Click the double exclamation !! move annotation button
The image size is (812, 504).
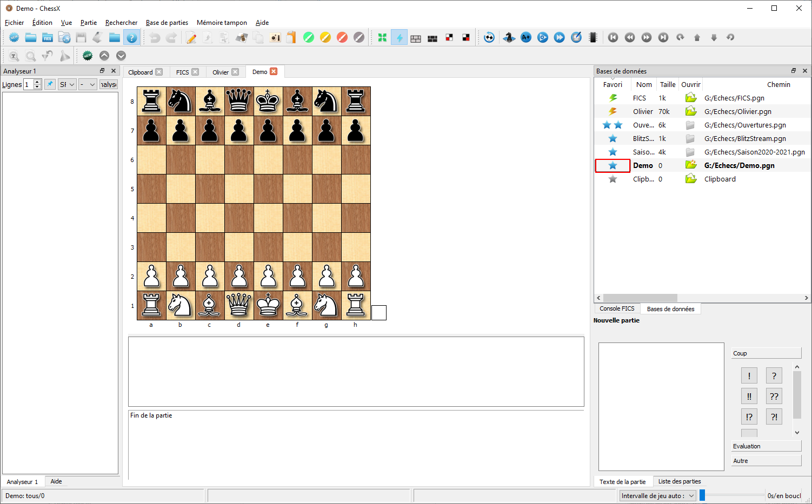[x=749, y=397]
